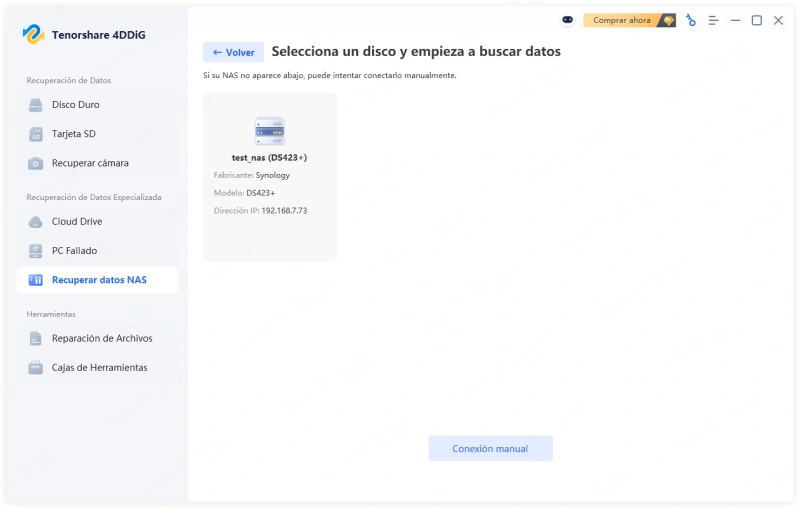Screen dimensions: 800x508
Task: Click the Reparación de Archivos file icon
Action: [x=36, y=339]
